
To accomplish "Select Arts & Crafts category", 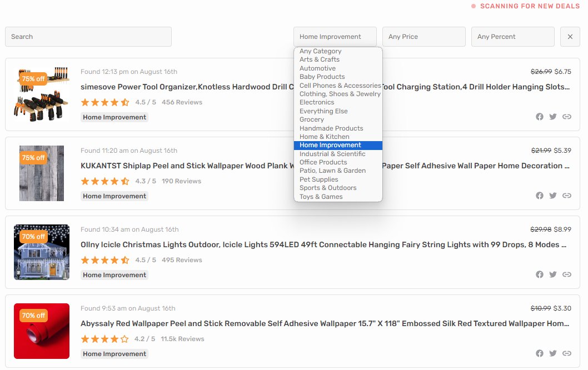I will pyautogui.click(x=338, y=59).
